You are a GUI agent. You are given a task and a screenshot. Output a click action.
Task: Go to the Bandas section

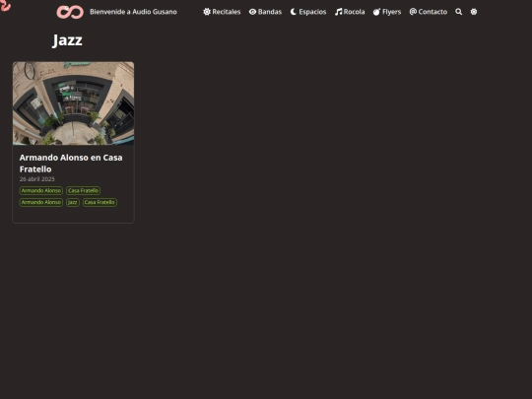[270, 12]
